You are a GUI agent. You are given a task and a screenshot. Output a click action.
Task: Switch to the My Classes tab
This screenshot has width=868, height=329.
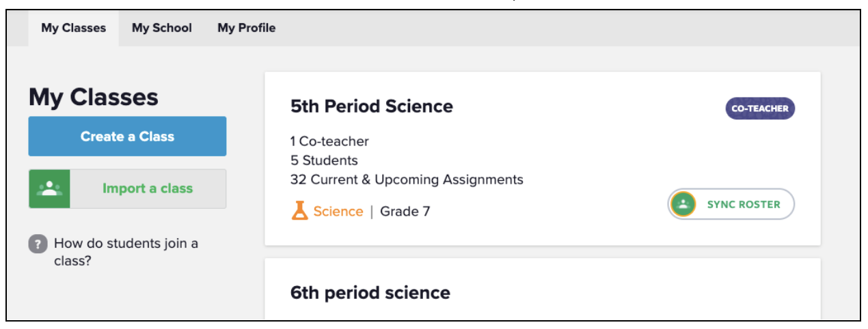pos(73,28)
